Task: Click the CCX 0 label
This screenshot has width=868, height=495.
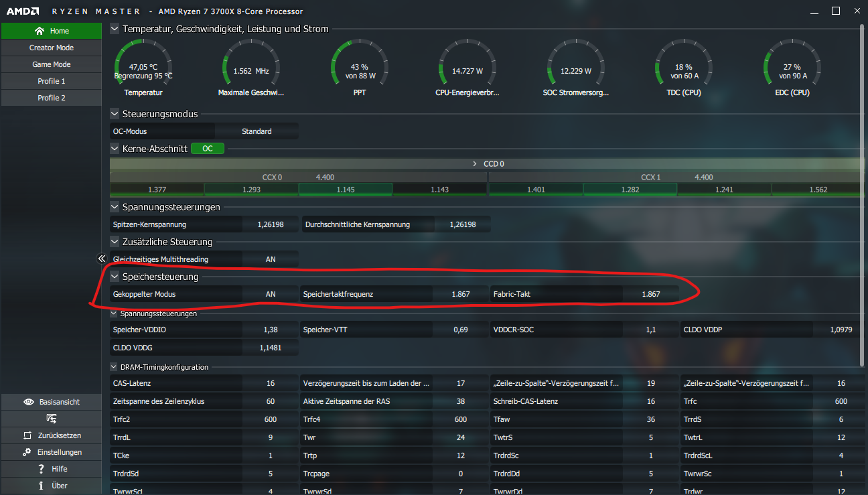Action: pyautogui.click(x=272, y=178)
